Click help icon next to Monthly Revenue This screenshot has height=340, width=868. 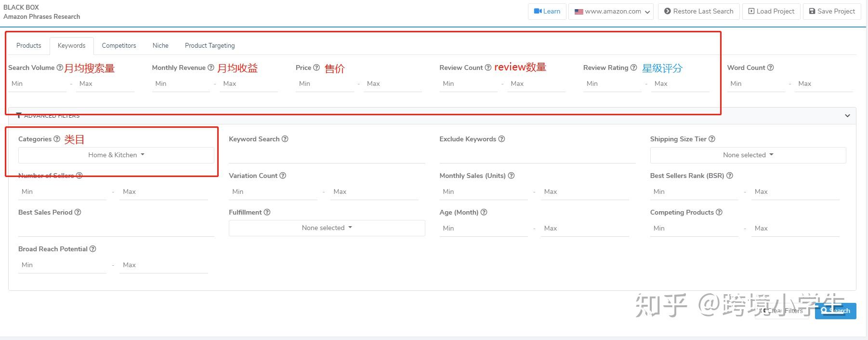(x=210, y=68)
